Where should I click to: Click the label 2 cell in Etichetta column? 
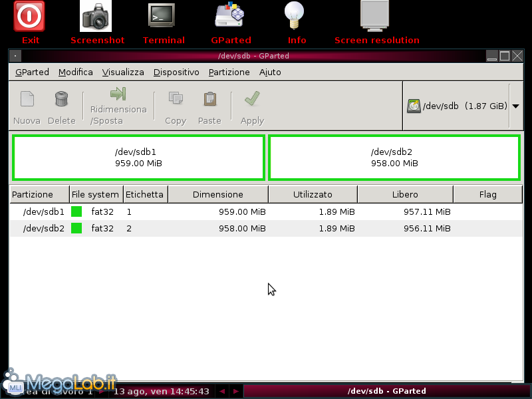tap(129, 228)
